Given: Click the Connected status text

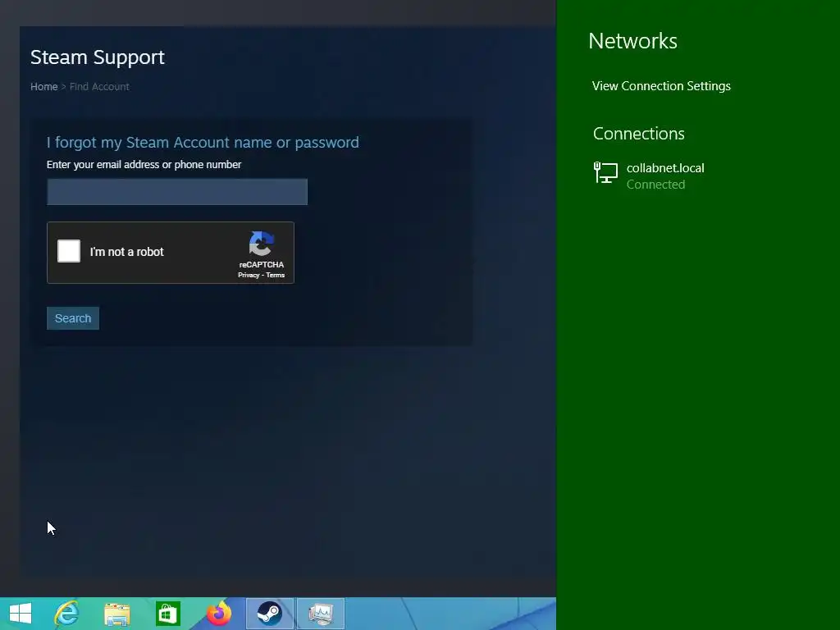Looking at the screenshot, I should [655, 185].
